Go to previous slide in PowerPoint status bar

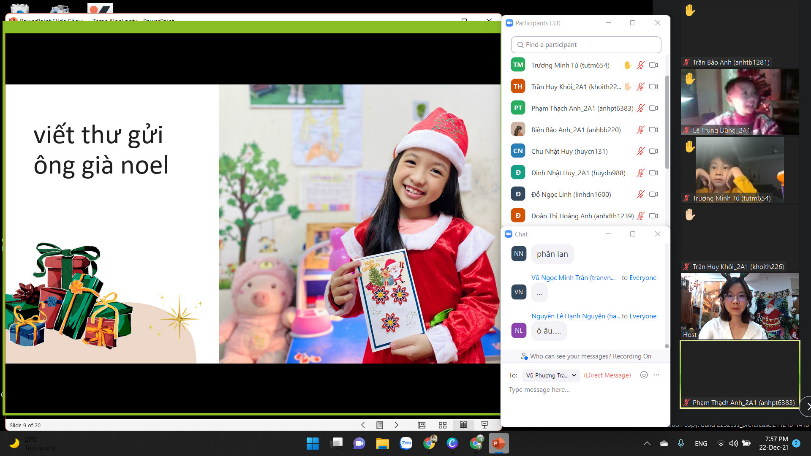[x=363, y=424]
